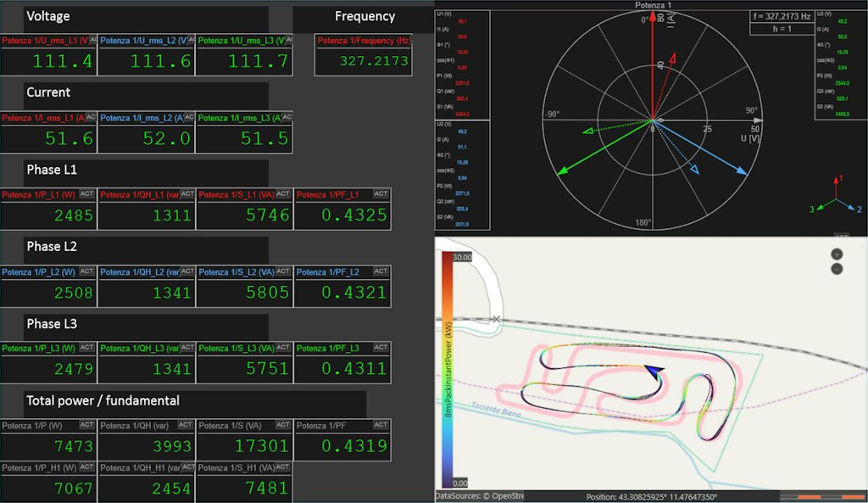868x503 pixels.
Task: Click ACT badge on QH_L3 meter
Action: (187, 347)
